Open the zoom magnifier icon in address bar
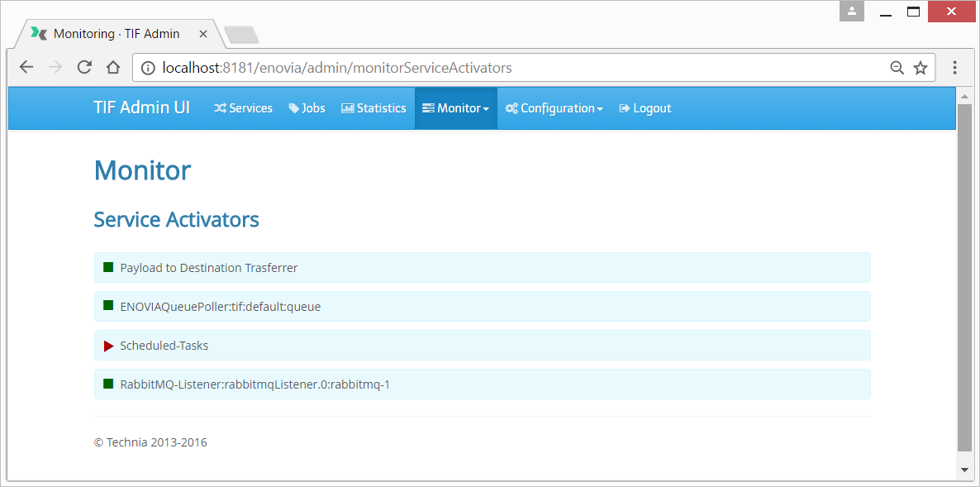980x487 pixels. coord(897,68)
